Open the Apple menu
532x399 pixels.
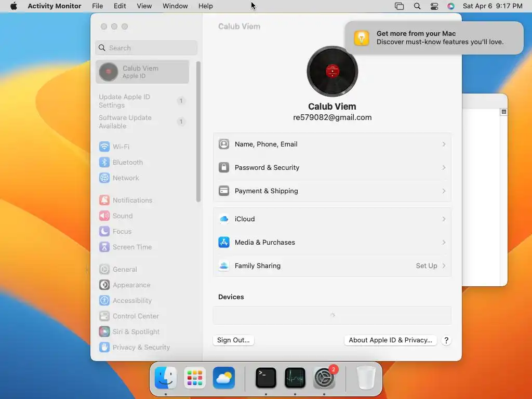(x=14, y=6)
